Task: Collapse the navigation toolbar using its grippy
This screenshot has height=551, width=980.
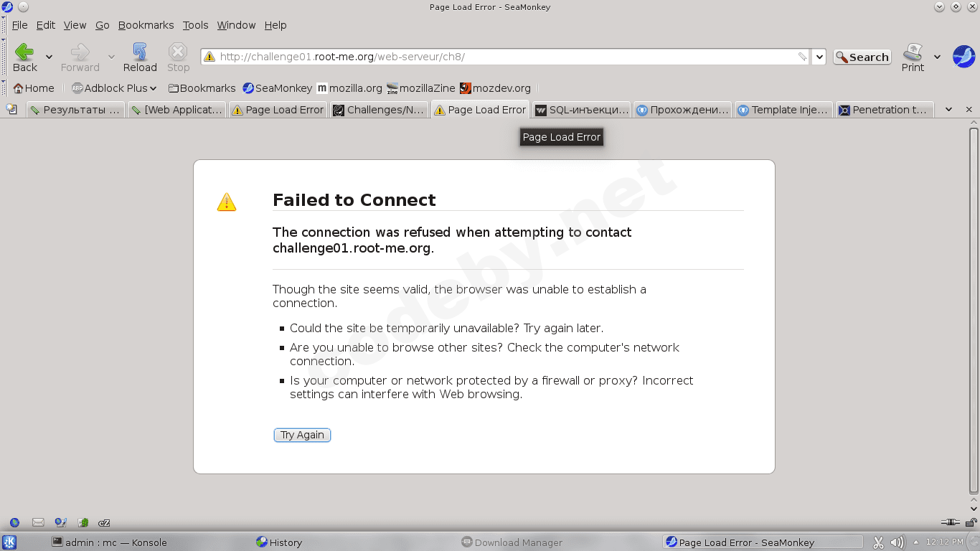Action: click(x=4, y=57)
